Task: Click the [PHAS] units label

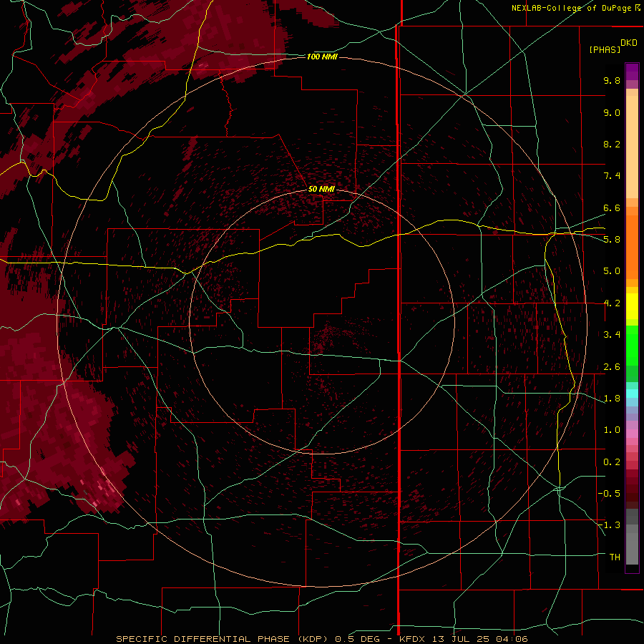Action: coord(605,49)
